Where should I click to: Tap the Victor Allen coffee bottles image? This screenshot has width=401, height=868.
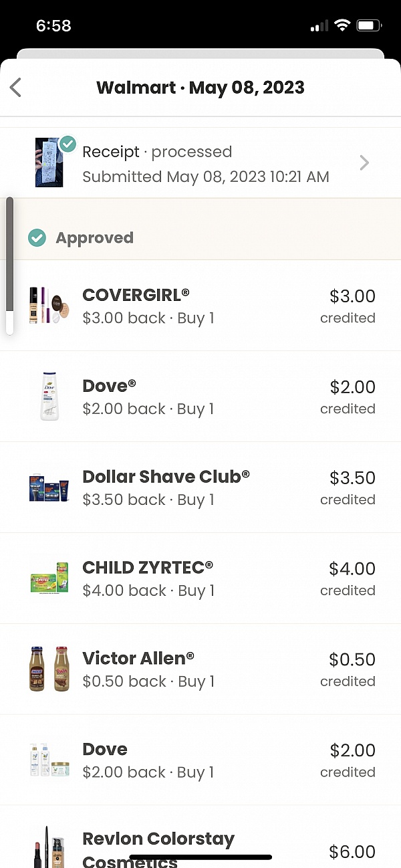click(49, 669)
